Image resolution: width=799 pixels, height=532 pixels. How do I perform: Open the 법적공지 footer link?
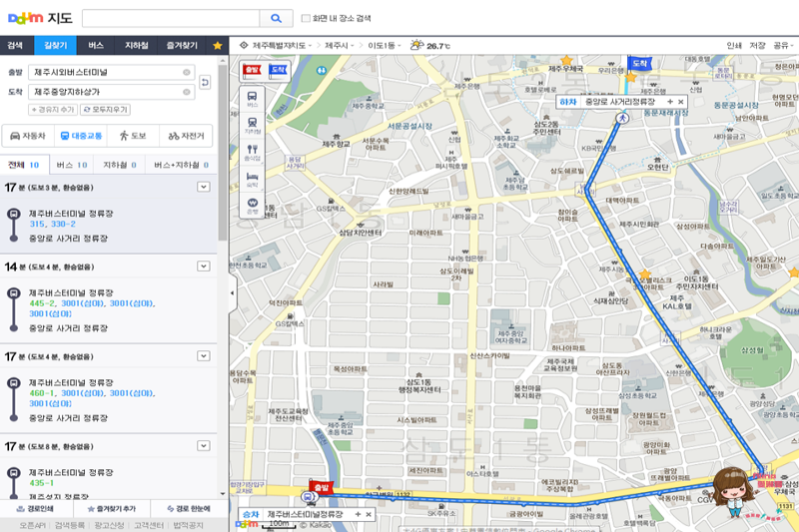[x=188, y=525]
